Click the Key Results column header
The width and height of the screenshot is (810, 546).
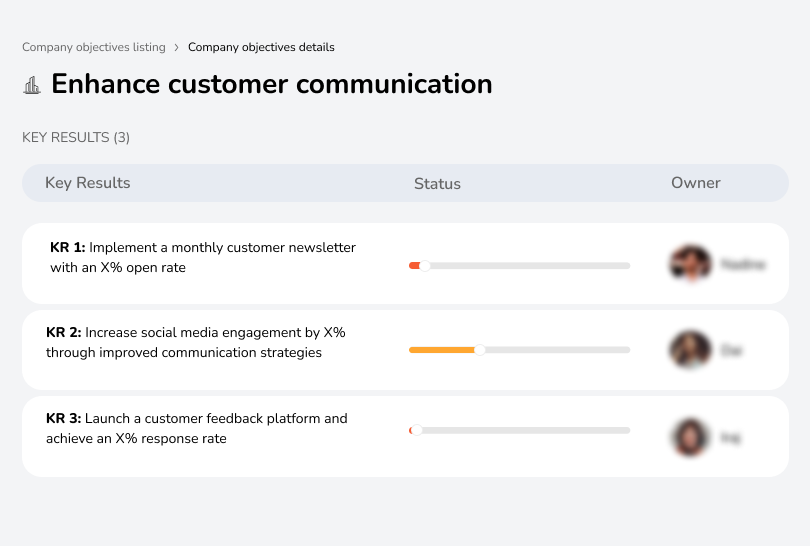(x=87, y=183)
